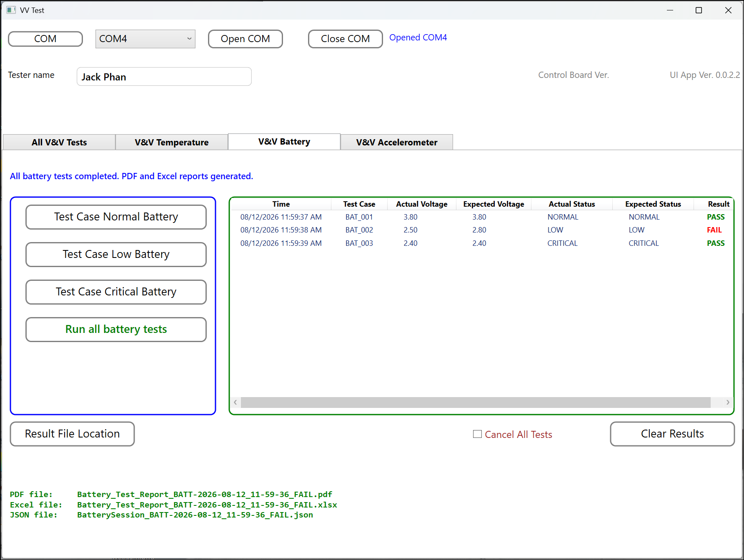Run Test Case Low Battery

pos(116,254)
